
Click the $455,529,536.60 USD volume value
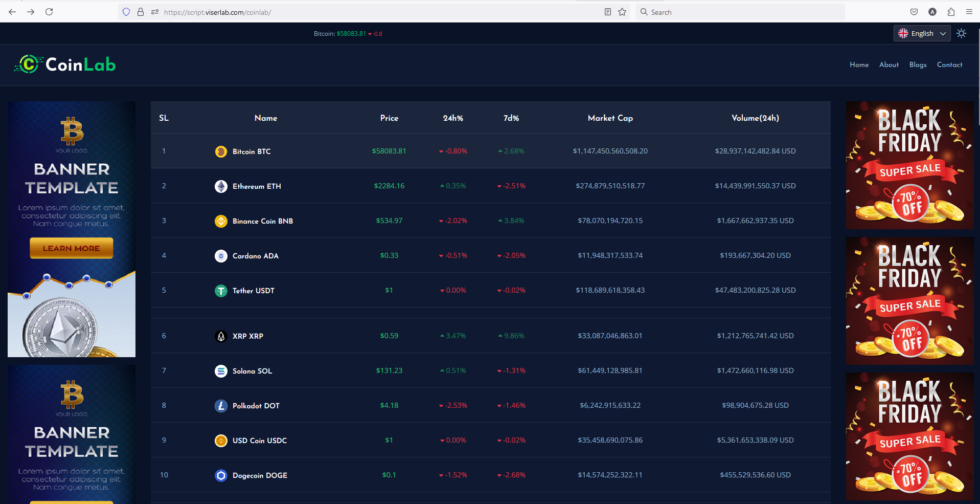click(x=756, y=475)
